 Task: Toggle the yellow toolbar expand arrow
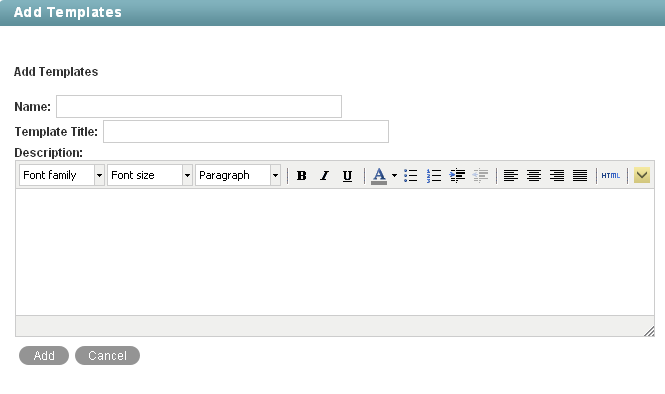642,175
